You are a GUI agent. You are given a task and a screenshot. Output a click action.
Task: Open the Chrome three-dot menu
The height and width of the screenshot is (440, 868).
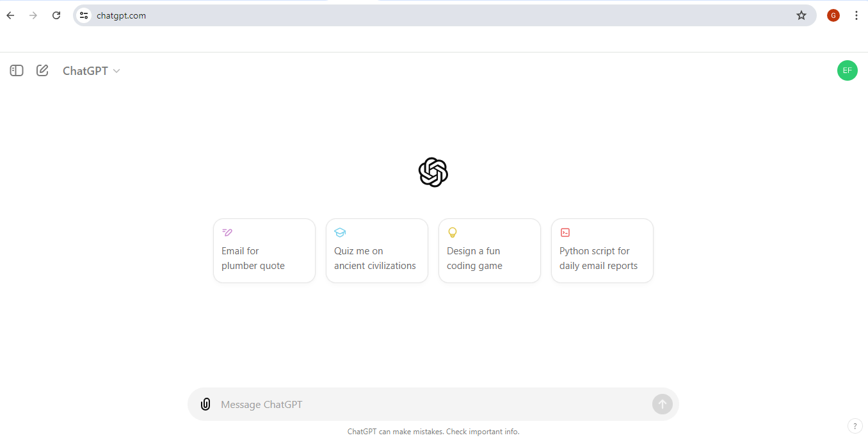856,15
